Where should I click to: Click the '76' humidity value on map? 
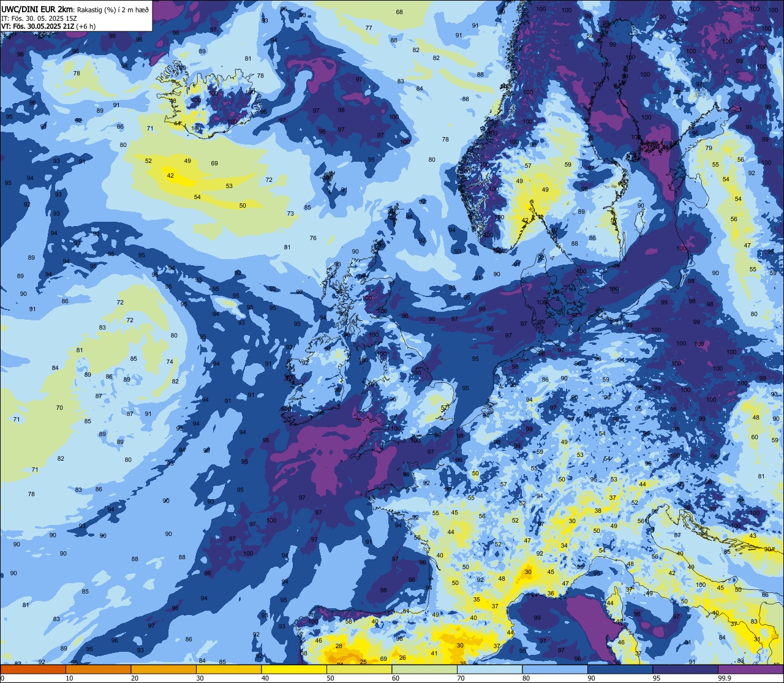tap(313, 238)
